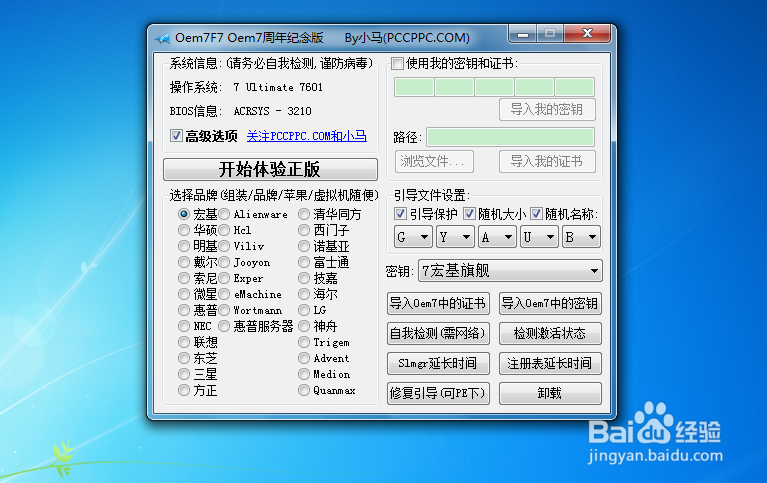The image size is (767, 483).
Task: Choose the 神舟 radio button
Action: tap(304, 326)
